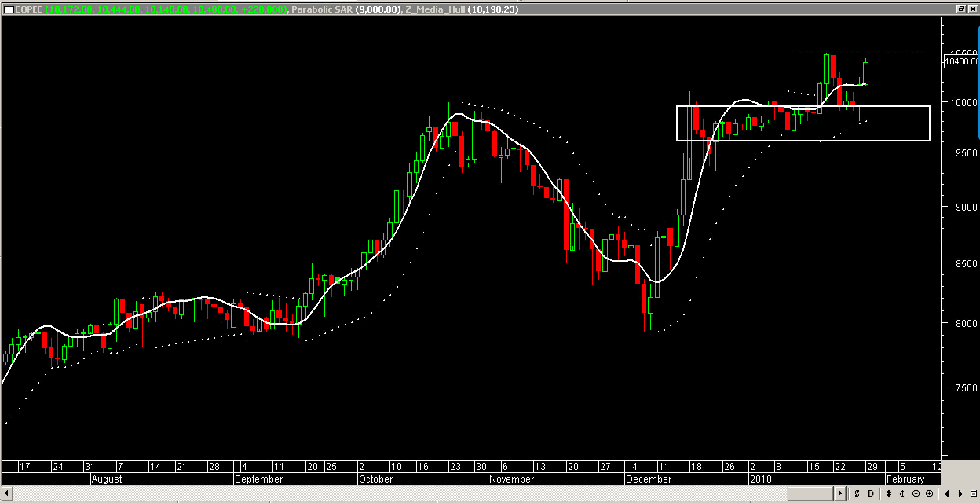Zoom in with the plus magnifier icon
This screenshot has height=503, width=980.
[x=929, y=494]
